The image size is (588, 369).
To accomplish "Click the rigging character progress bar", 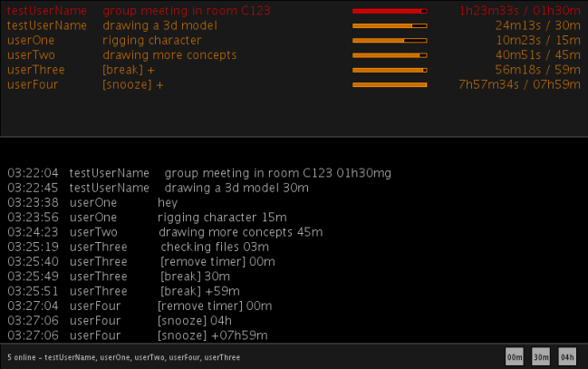I will point(390,41).
